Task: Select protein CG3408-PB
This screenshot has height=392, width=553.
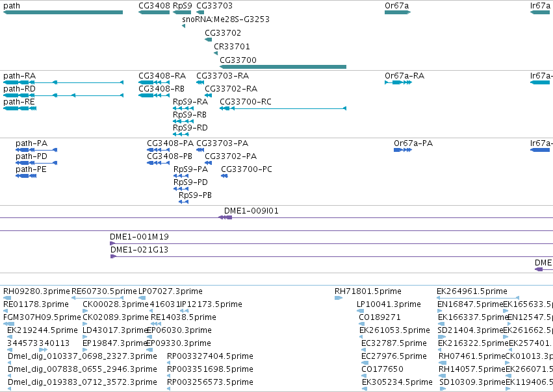Action: pyautogui.click(x=159, y=163)
